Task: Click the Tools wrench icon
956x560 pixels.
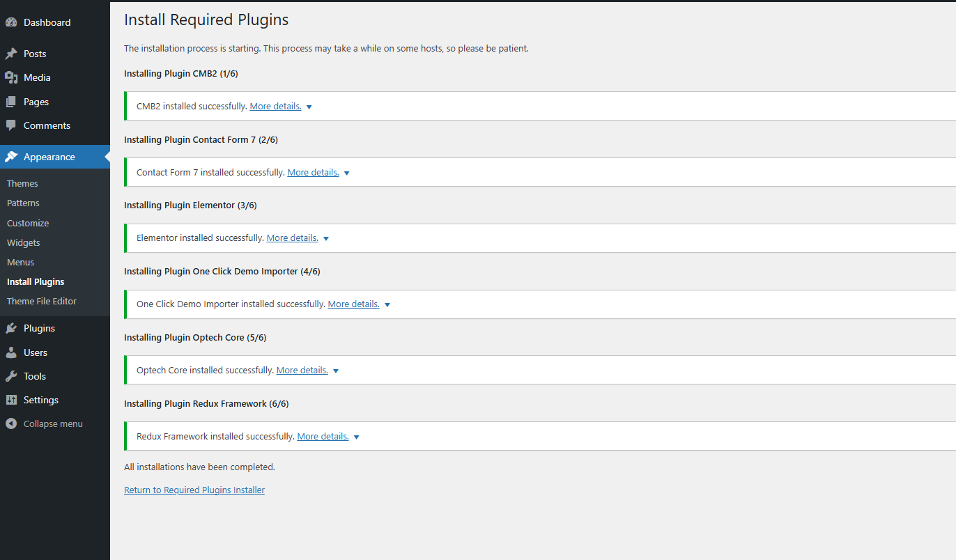Action: 11,376
